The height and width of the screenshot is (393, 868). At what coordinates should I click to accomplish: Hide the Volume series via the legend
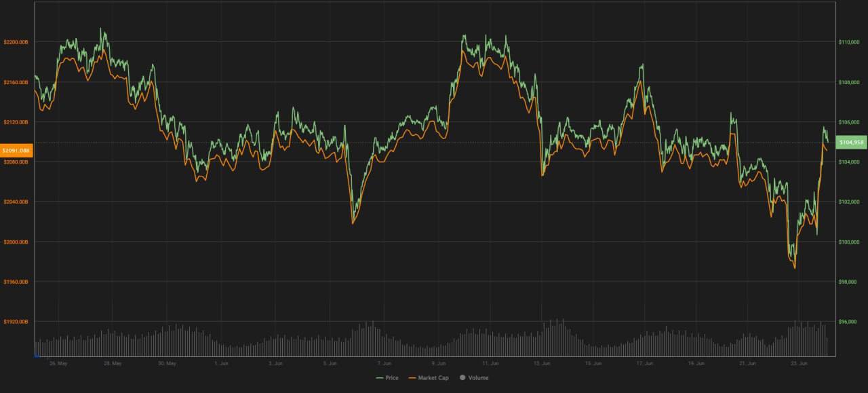[478, 377]
